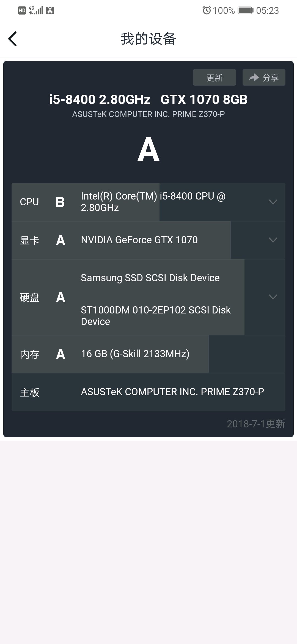Screen dimensions: 297x644
Task: Tap the Samsung SSD SCSI Disk entry
Action: click(150, 278)
